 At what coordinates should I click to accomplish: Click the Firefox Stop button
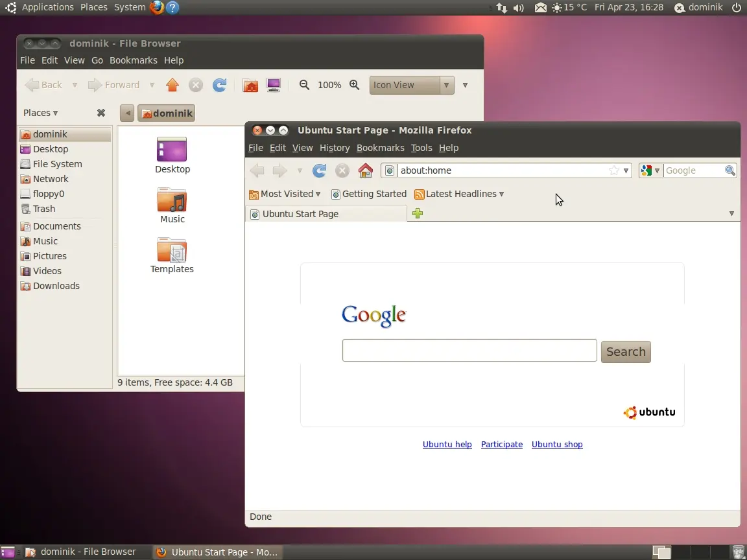(x=342, y=170)
